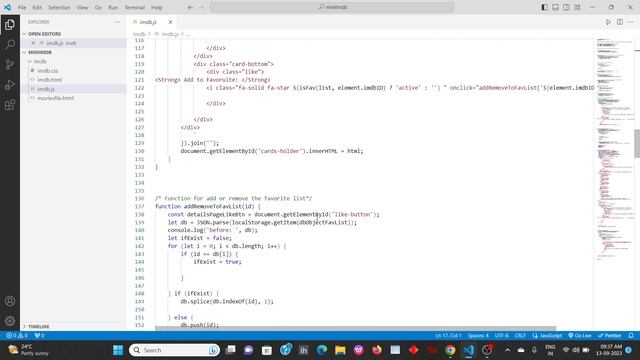The width and height of the screenshot is (640, 360).
Task: Collapse the MINIMDB folder section
Action: [x=73, y=52]
